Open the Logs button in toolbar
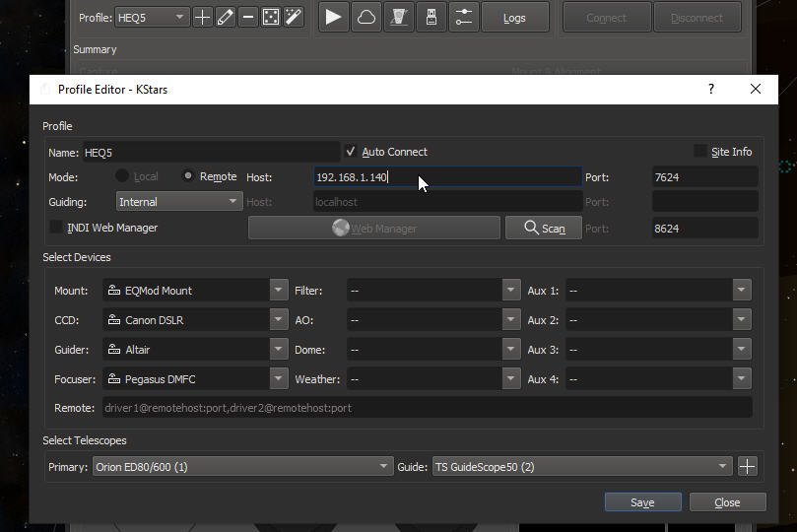The height and width of the screenshot is (532, 797). [514, 18]
